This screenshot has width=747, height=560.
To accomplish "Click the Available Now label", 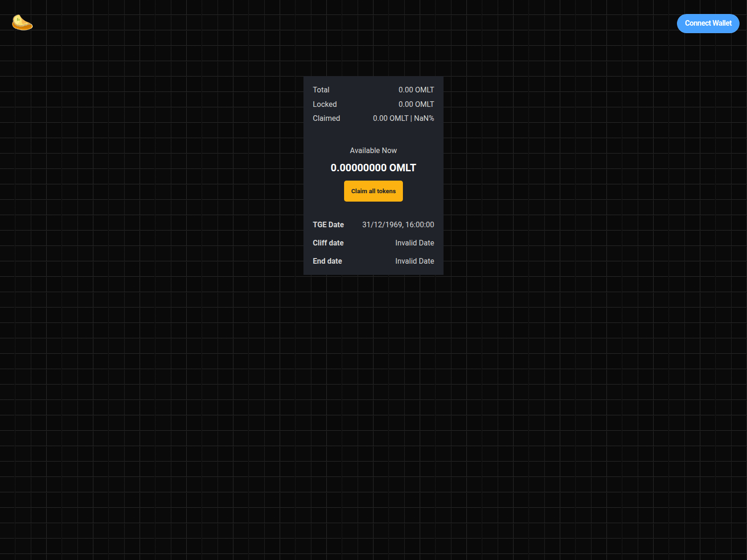I will coord(373,150).
